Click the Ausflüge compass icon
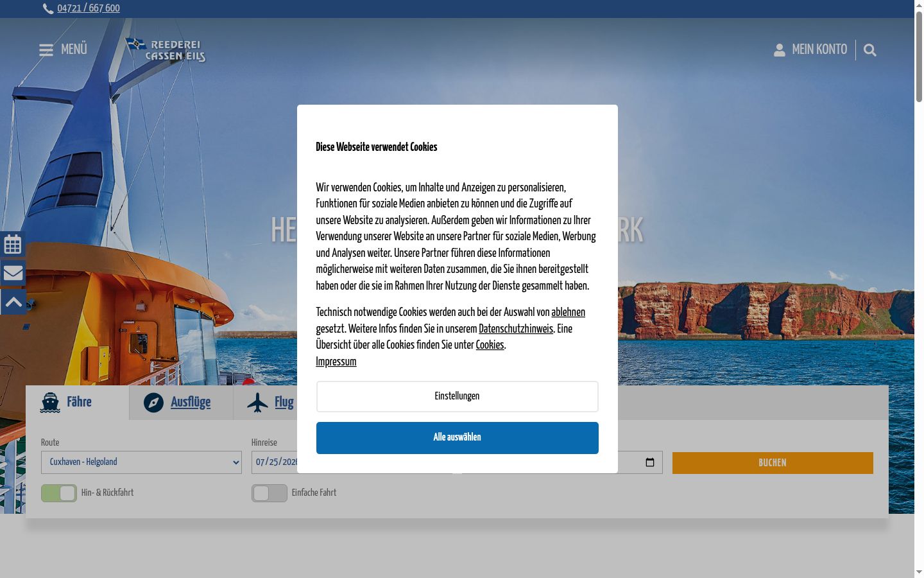The width and height of the screenshot is (924, 578). pos(153,403)
